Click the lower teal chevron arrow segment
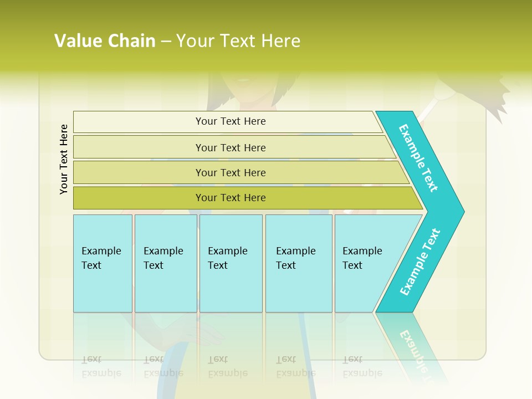Viewport: 532px width, 399px height. pyautogui.click(x=419, y=263)
